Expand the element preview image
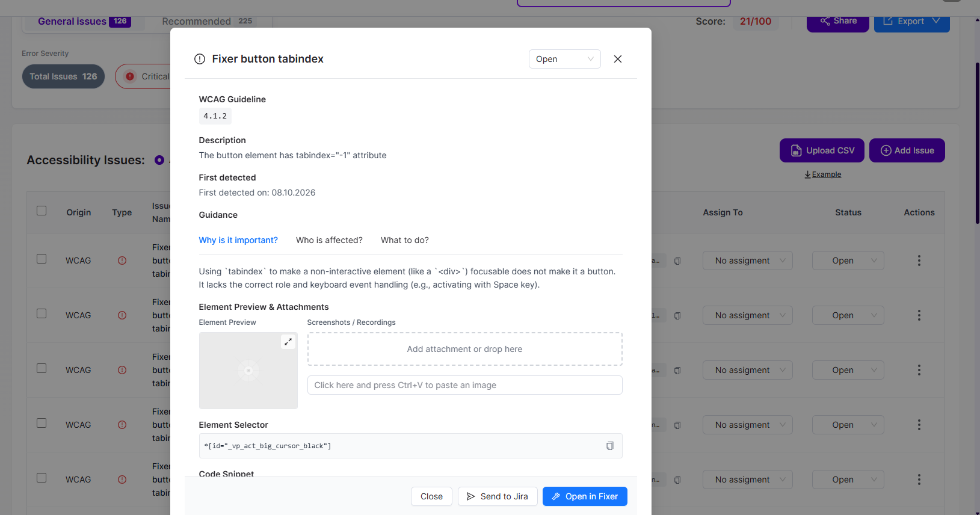 [288, 341]
